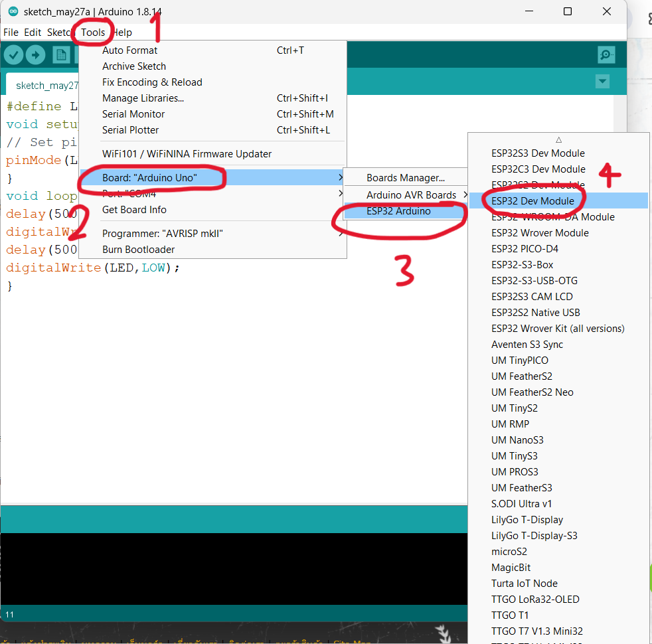Open Serial Plotter menu entry
Viewport: 652px width, 644px height.
(x=213, y=130)
